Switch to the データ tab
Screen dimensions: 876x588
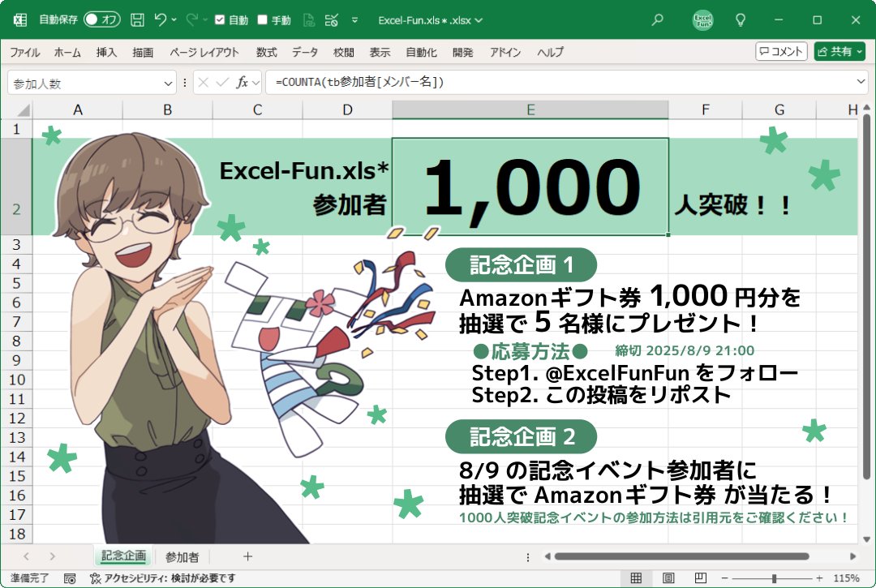[x=305, y=52]
